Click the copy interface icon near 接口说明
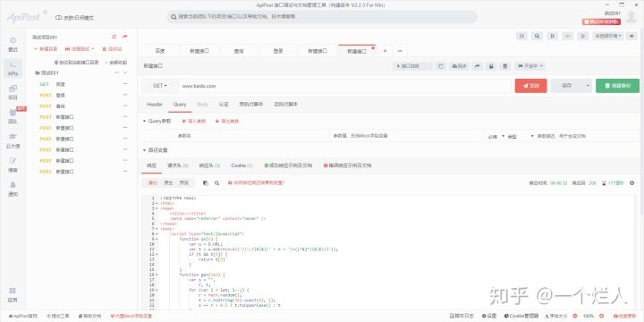Screen dimensions: 644x322 pos(440,66)
